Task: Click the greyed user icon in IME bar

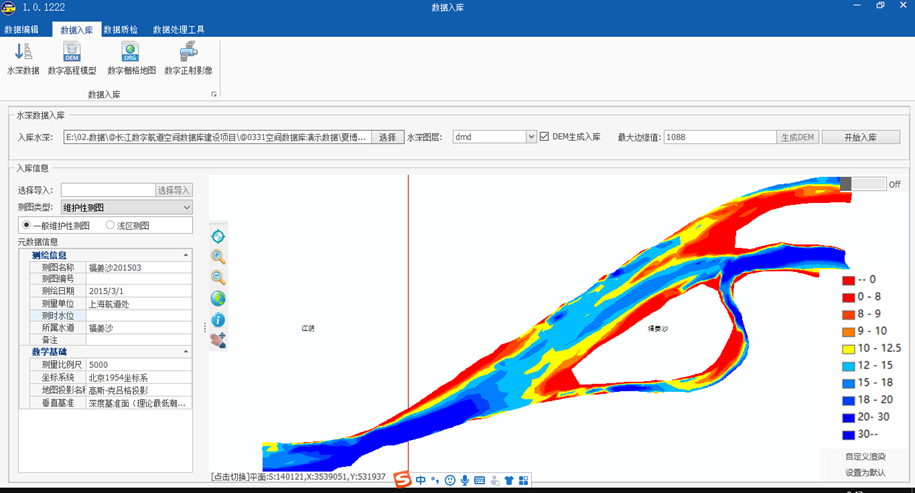Action: coord(495,480)
